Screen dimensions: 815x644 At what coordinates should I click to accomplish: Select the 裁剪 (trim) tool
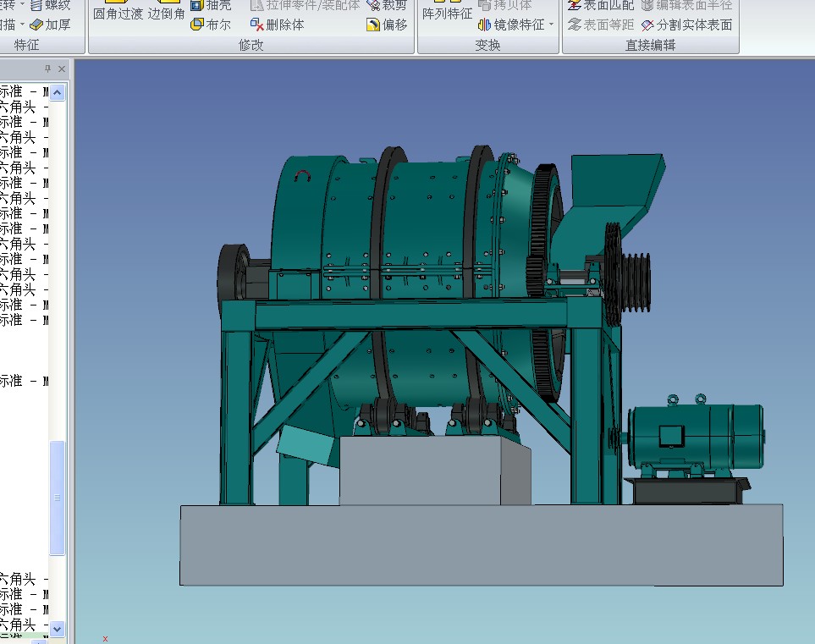click(388, 5)
